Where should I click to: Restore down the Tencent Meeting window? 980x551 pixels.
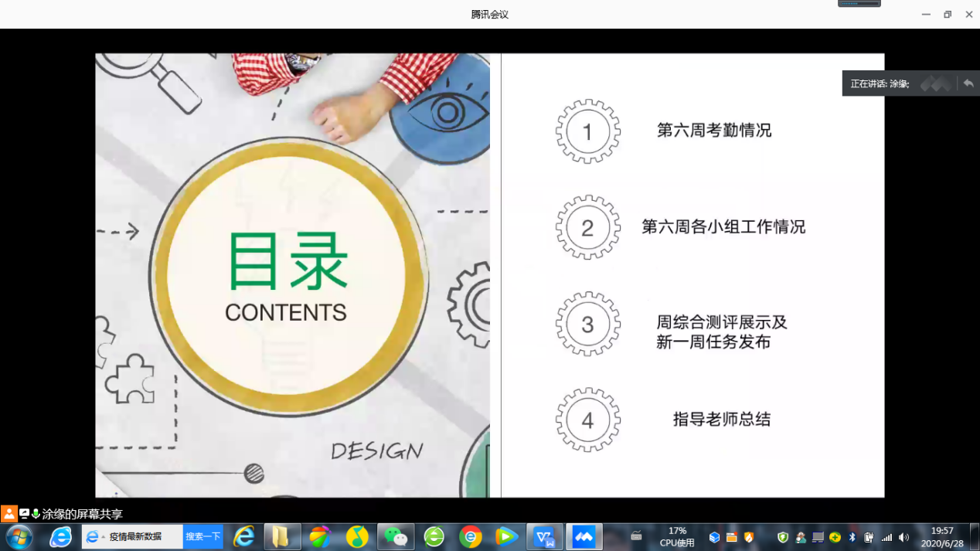click(x=948, y=15)
